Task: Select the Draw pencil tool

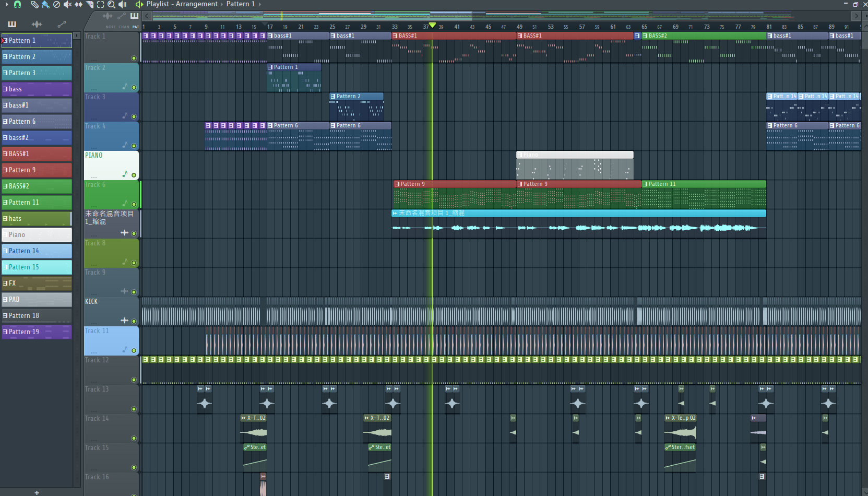Action: click(x=34, y=4)
